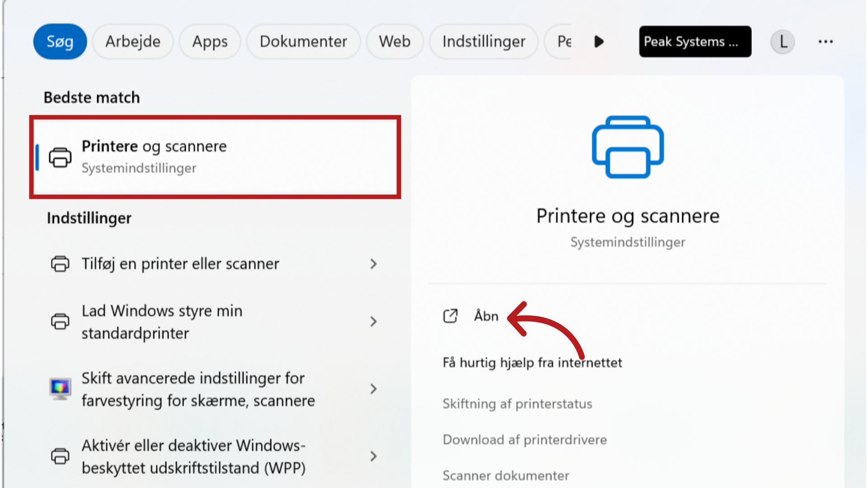The height and width of the screenshot is (488, 868).
Task: Open Download af printerdrivere link
Action: [x=524, y=440]
